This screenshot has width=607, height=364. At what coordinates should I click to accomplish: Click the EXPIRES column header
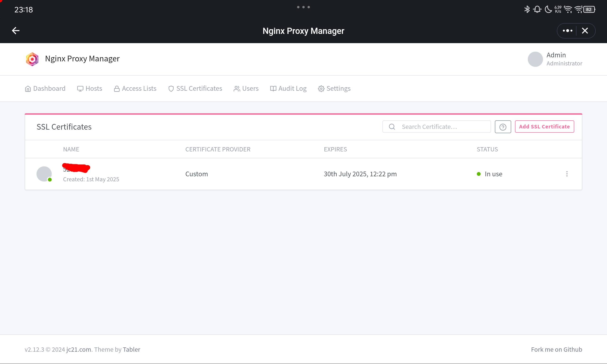[x=335, y=149]
